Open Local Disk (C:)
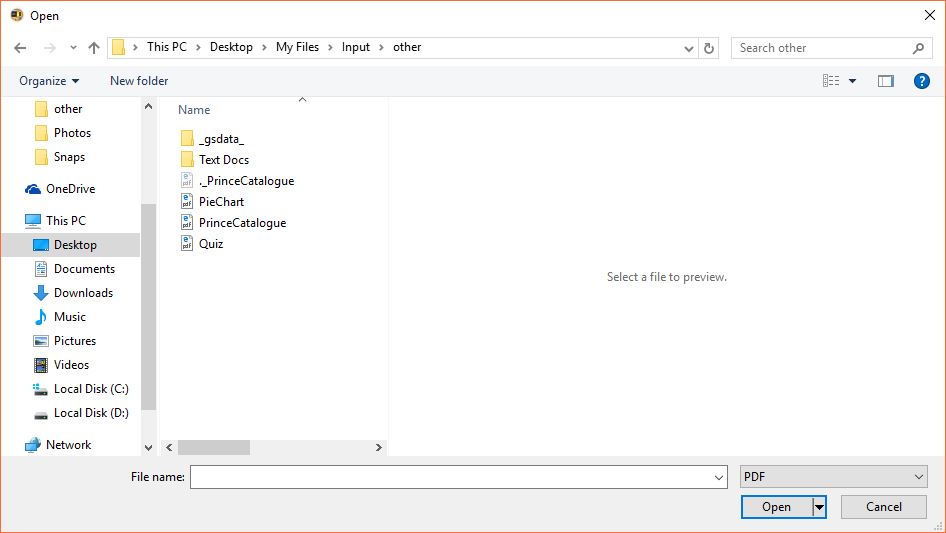The height and width of the screenshot is (533, 946). point(81,389)
